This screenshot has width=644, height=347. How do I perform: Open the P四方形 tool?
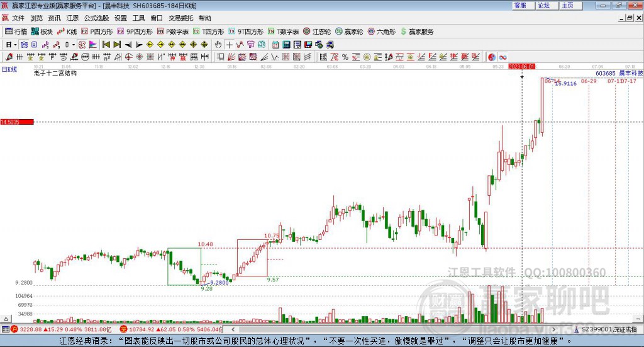[97, 31]
